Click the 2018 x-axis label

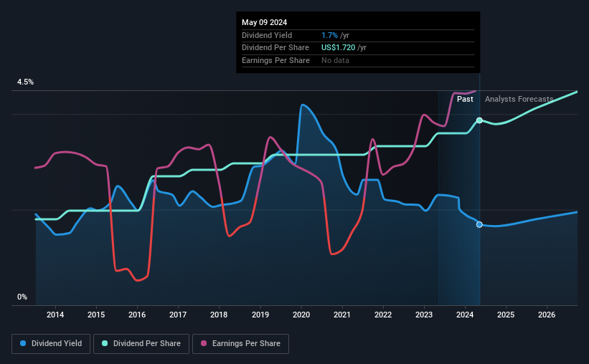click(x=219, y=315)
